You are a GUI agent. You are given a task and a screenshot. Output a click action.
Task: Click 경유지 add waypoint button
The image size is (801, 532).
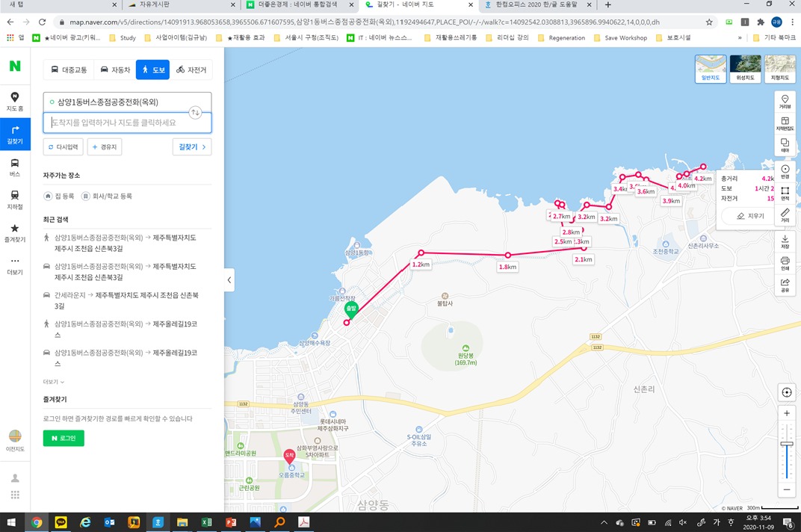pyautogui.click(x=104, y=147)
